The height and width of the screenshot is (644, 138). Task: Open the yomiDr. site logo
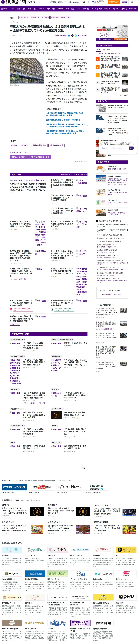35,550
